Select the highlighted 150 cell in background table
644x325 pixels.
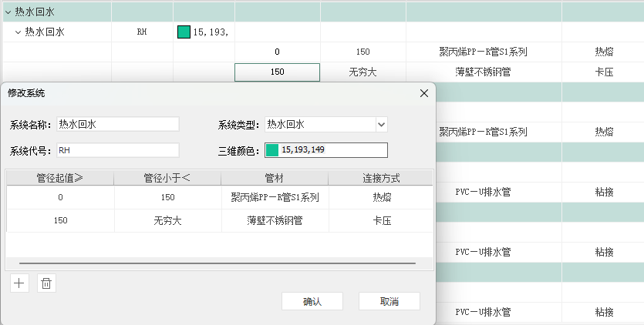coord(278,72)
